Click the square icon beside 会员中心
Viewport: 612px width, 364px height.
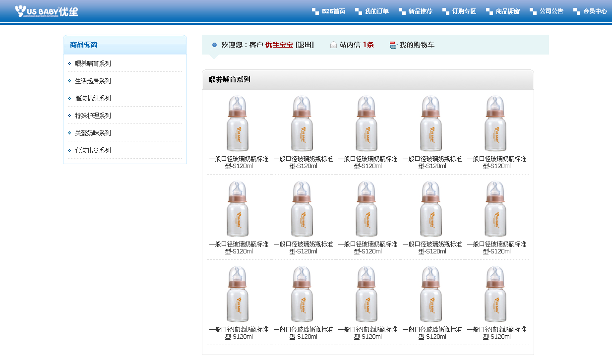(x=577, y=11)
